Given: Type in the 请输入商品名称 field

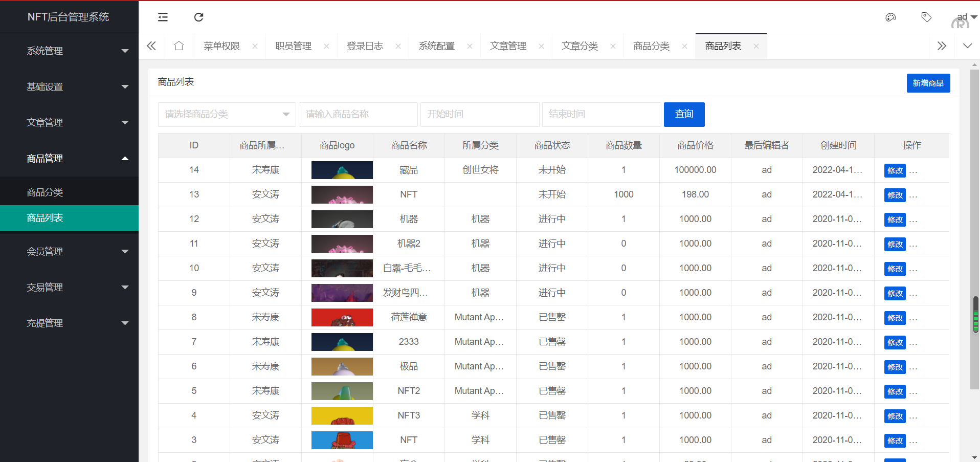Looking at the screenshot, I should pyautogui.click(x=358, y=114).
